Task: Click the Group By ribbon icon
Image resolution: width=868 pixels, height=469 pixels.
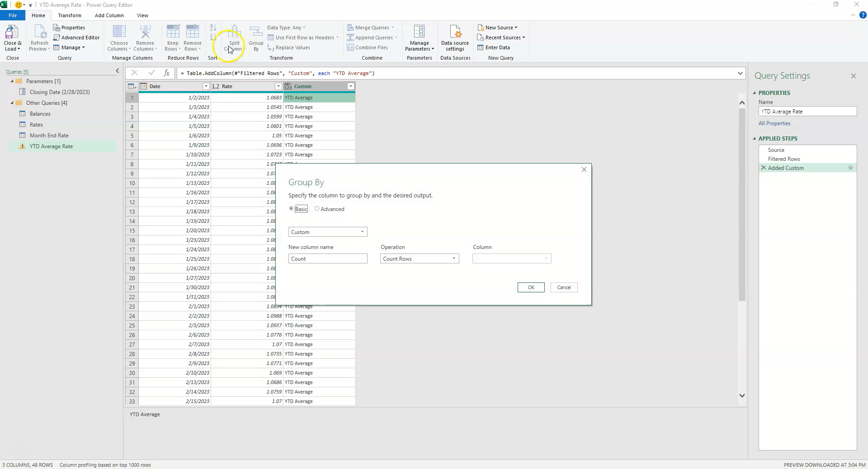Action: point(256,37)
